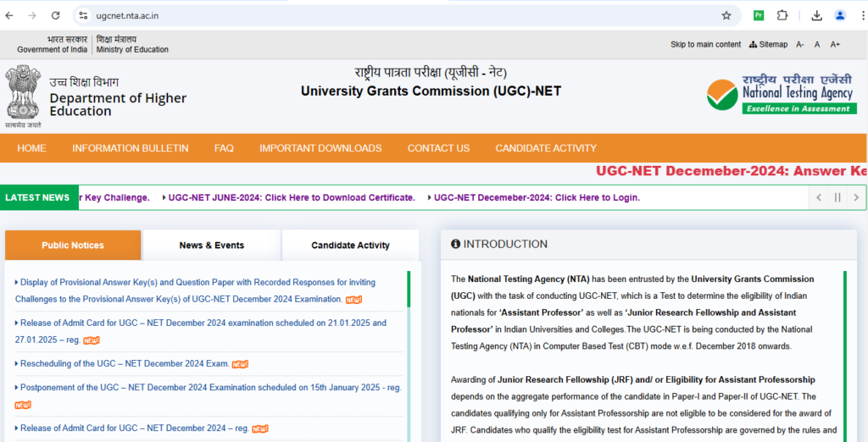Open the CONTACT US menu item
868x442 pixels.
(x=438, y=148)
